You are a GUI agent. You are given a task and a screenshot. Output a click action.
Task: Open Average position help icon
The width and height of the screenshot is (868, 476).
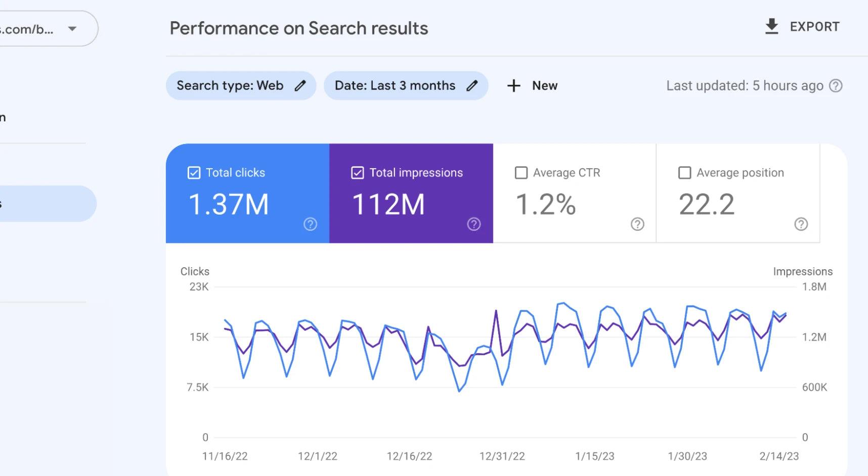[801, 224]
